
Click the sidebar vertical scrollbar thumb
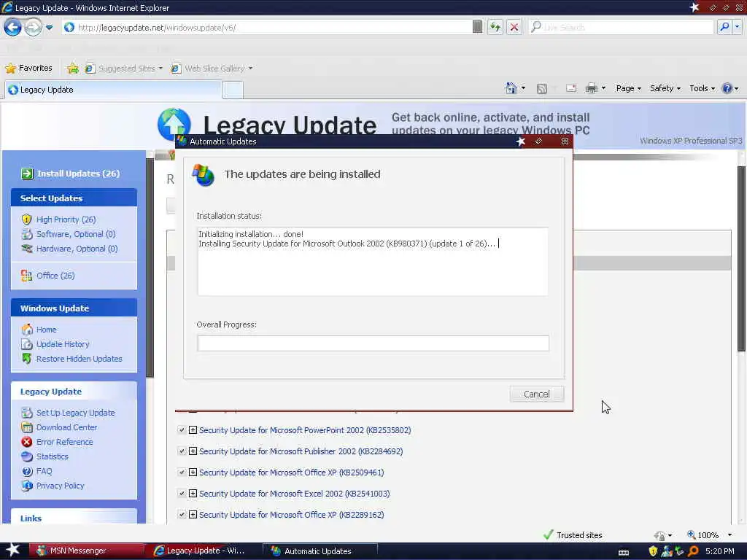[x=150, y=268]
